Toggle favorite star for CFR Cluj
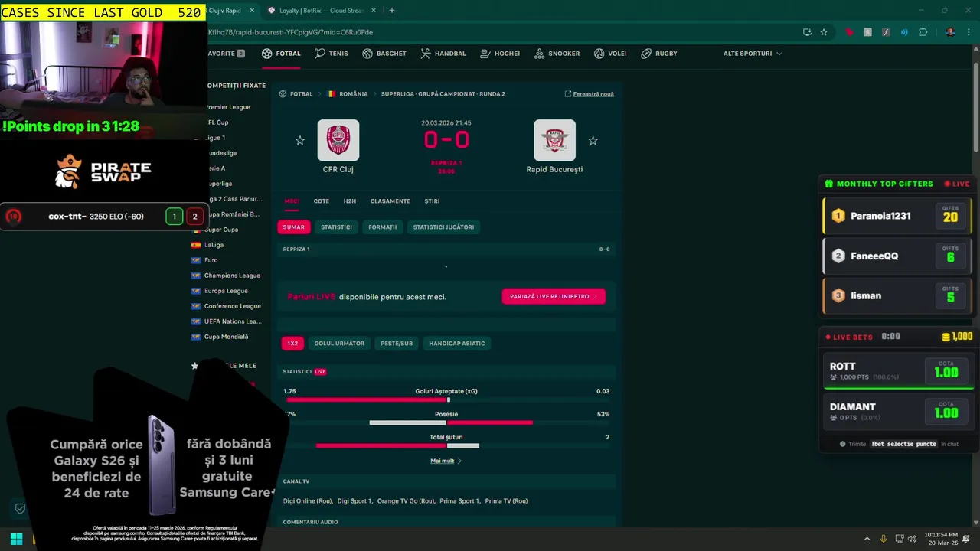Image resolution: width=980 pixels, height=551 pixels. 300,141
